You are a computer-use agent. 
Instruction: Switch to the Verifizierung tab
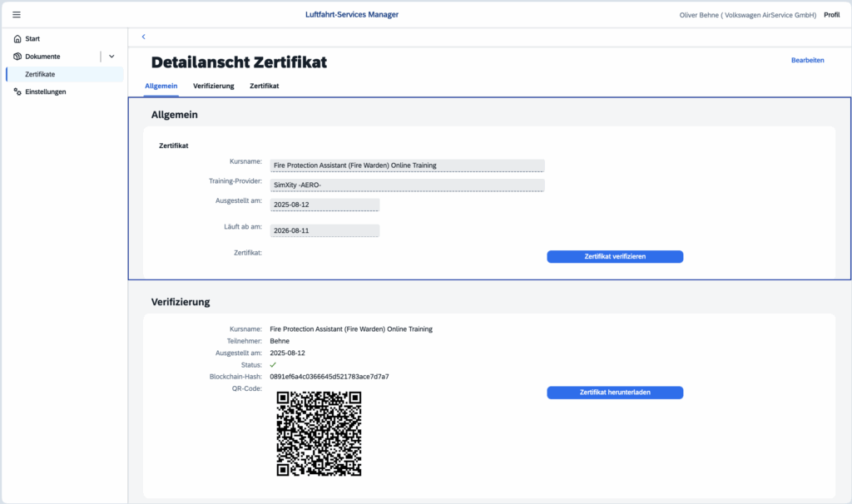(214, 86)
